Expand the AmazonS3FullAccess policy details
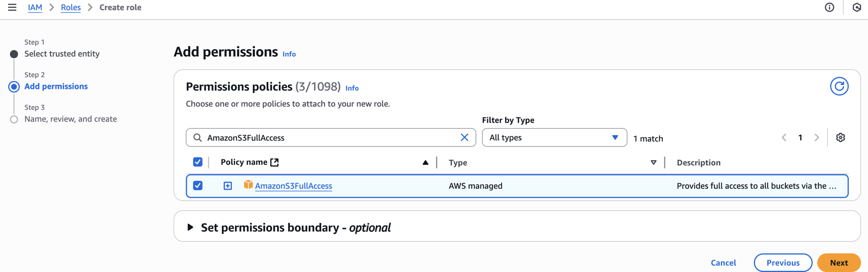 (x=227, y=186)
